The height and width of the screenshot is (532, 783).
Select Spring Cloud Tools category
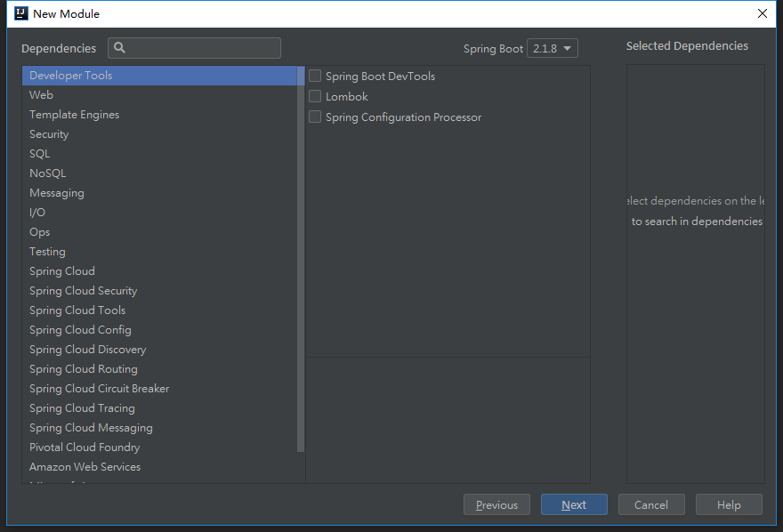tap(160, 310)
